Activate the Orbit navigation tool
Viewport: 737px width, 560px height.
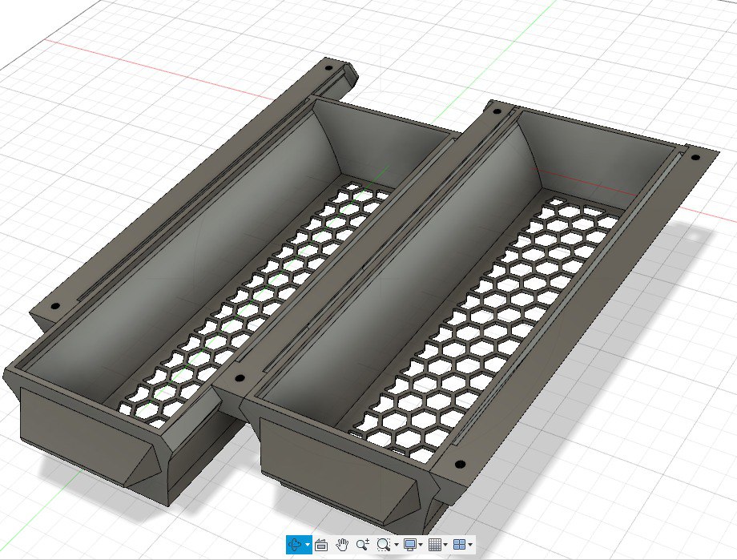pyautogui.click(x=295, y=545)
